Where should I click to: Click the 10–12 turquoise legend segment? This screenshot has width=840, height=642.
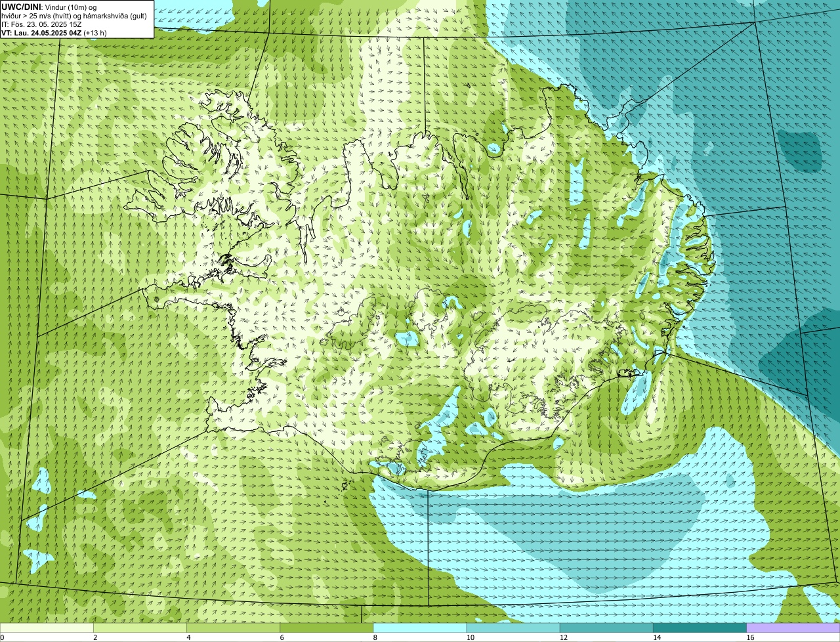513,628
